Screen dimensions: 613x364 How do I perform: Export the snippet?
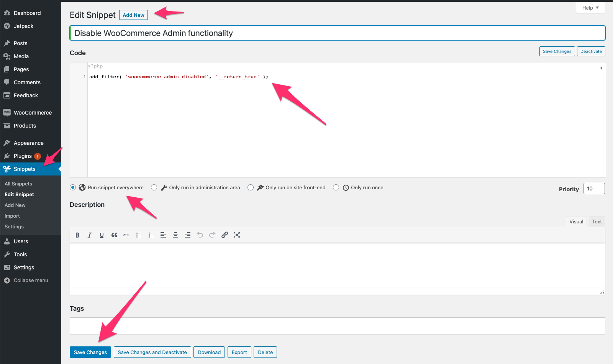(239, 352)
